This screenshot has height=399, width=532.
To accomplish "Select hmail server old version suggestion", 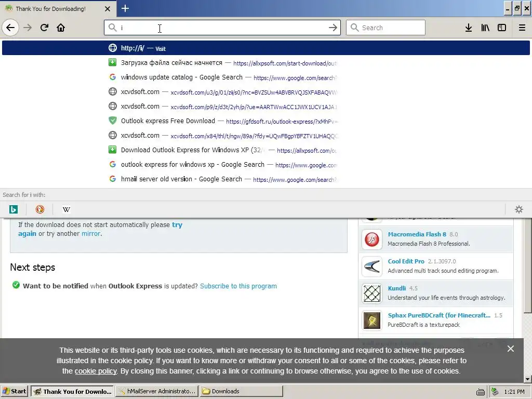I will 265,179.
